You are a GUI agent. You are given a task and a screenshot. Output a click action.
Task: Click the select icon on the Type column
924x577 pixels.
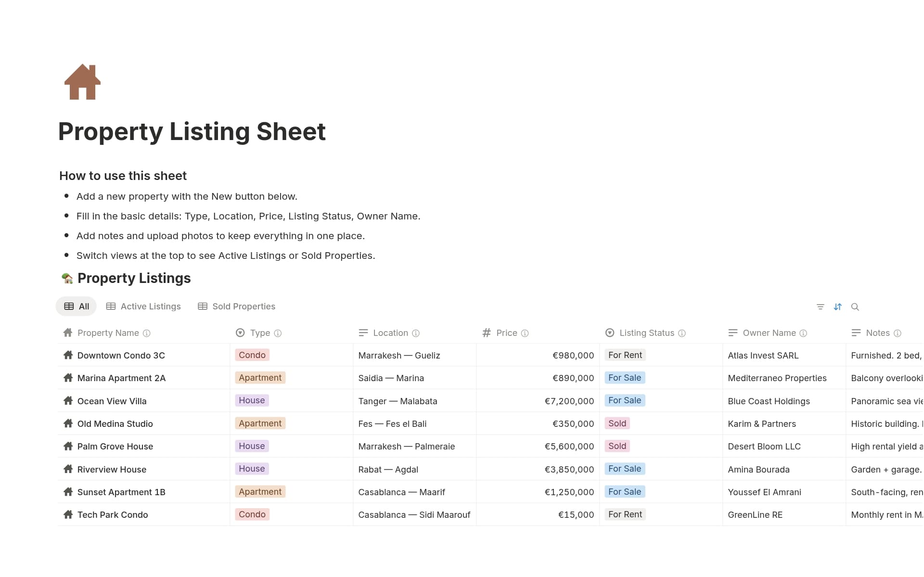[240, 333]
